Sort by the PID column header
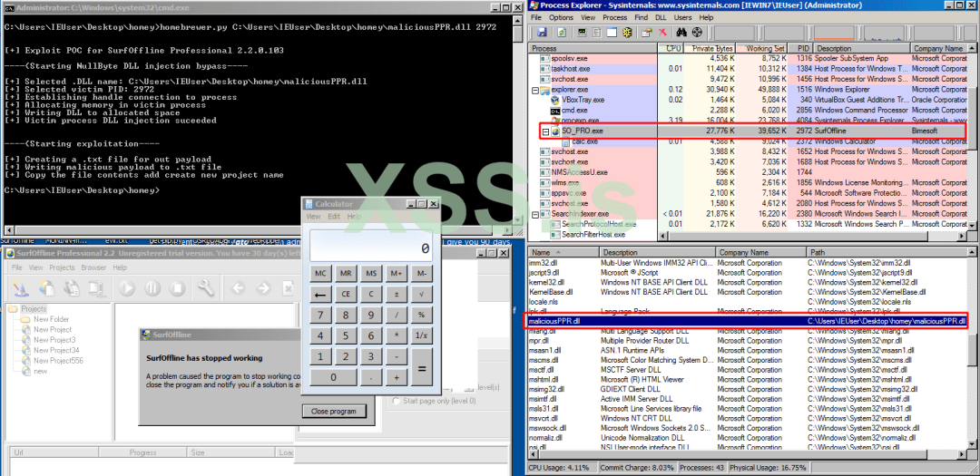980x476 pixels. pyautogui.click(x=799, y=48)
